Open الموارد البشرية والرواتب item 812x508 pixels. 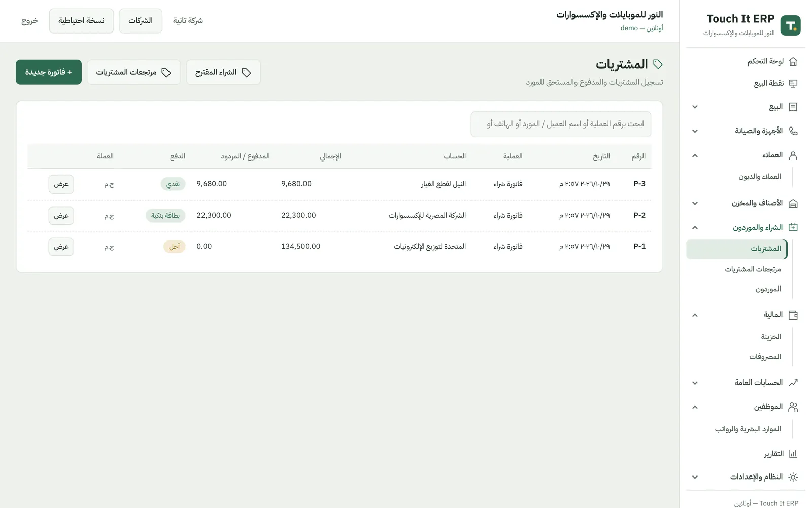point(748,429)
